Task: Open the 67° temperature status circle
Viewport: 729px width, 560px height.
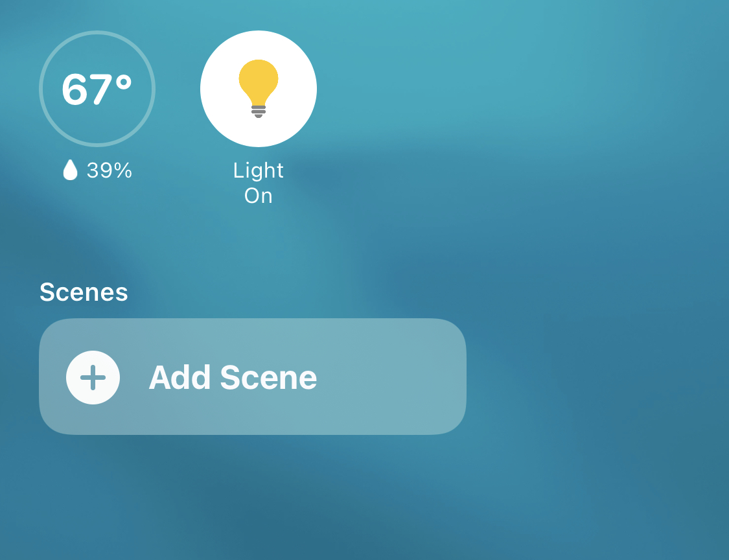Action: point(97,89)
